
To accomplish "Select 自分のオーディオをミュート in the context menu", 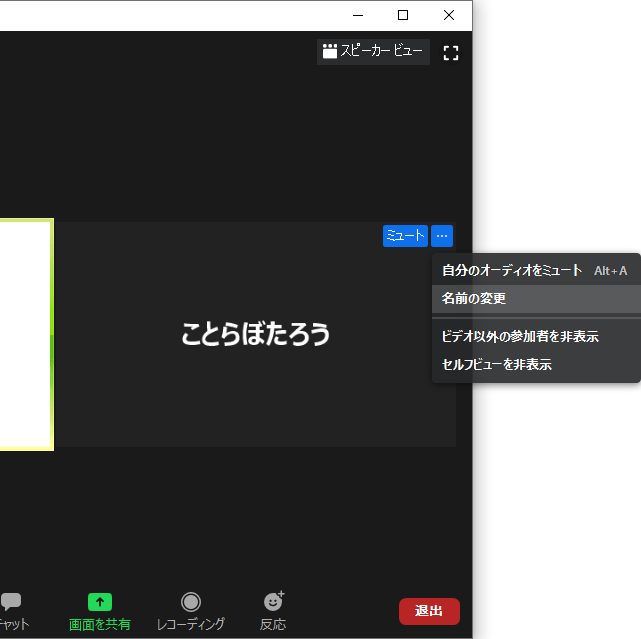I will [x=512, y=270].
